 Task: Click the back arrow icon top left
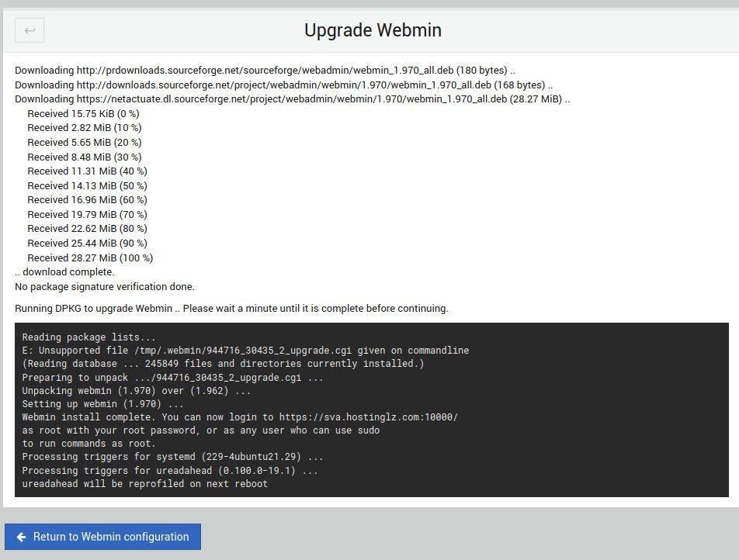coord(29,30)
